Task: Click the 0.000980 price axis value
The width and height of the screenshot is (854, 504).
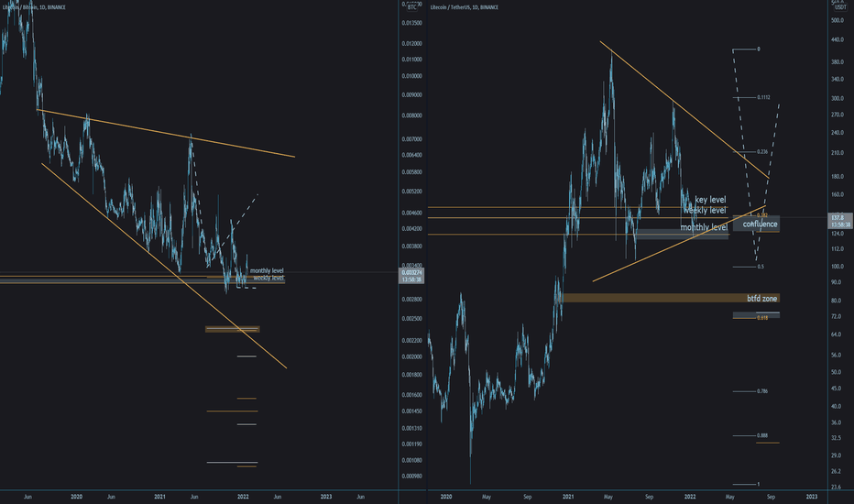Action: click(x=411, y=477)
